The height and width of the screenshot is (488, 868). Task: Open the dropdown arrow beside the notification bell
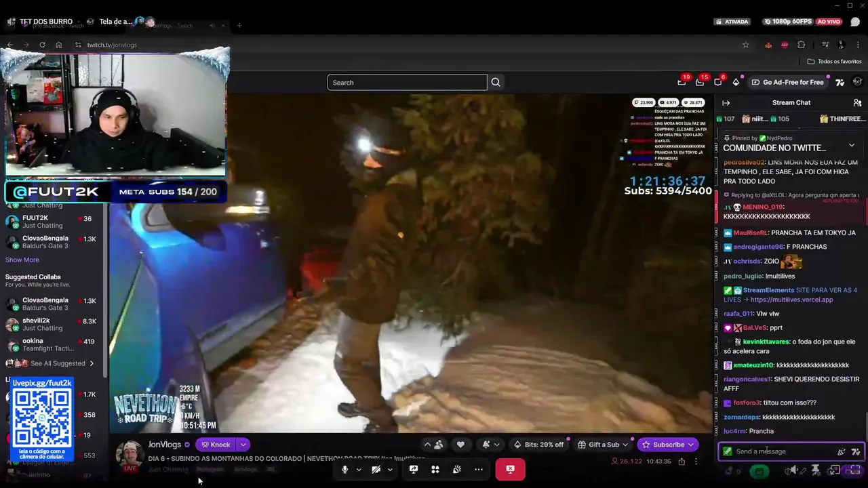497,445
